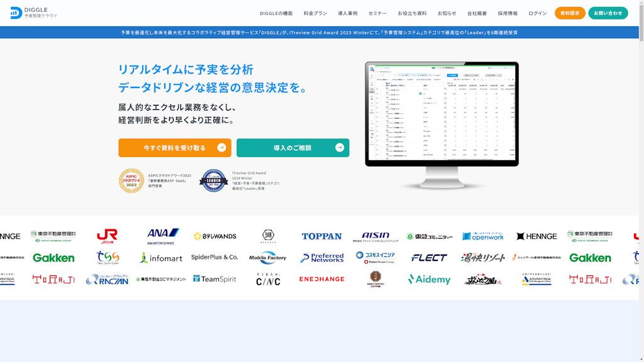This screenshot has width=644, height=362.
Task: Click the DIGGLE logo in header
Action: coord(34,13)
